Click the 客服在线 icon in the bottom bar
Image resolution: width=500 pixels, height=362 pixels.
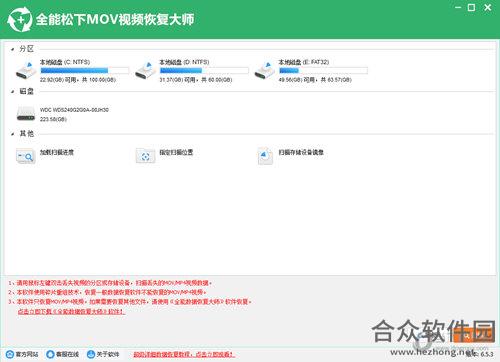(x=50, y=354)
